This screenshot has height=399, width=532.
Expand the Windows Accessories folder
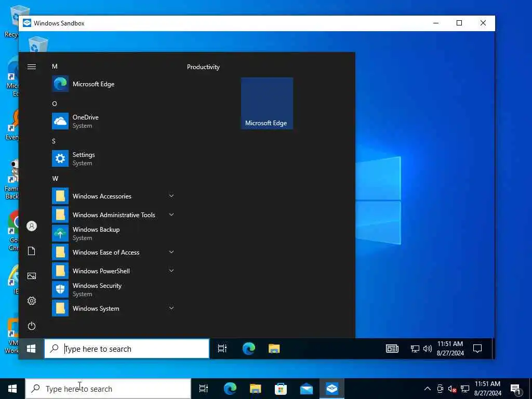pyautogui.click(x=113, y=196)
